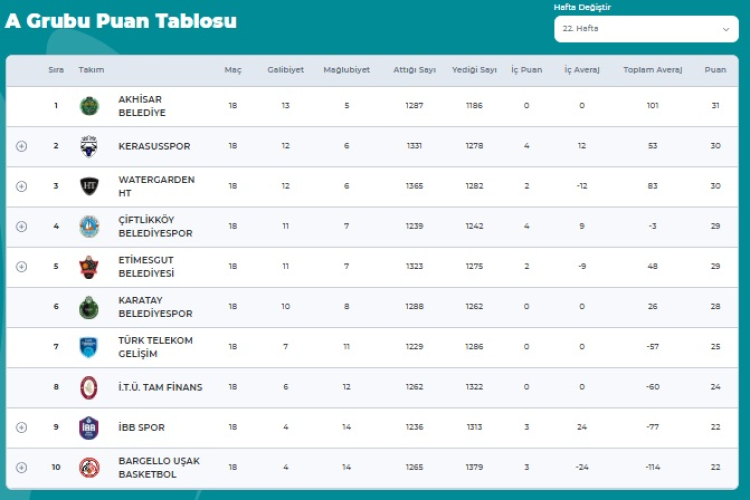This screenshot has width=750, height=500.
Task: Expand the Watergarden HT row details
Action: coord(21,186)
